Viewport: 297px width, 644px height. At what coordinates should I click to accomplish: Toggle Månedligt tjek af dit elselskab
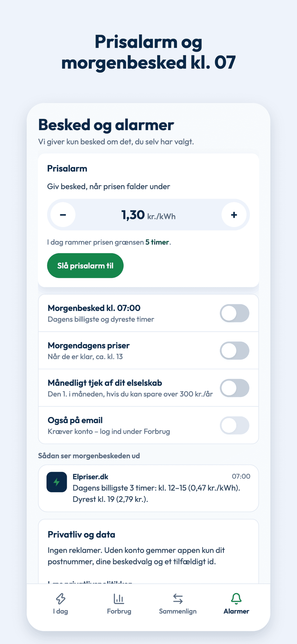(235, 388)
